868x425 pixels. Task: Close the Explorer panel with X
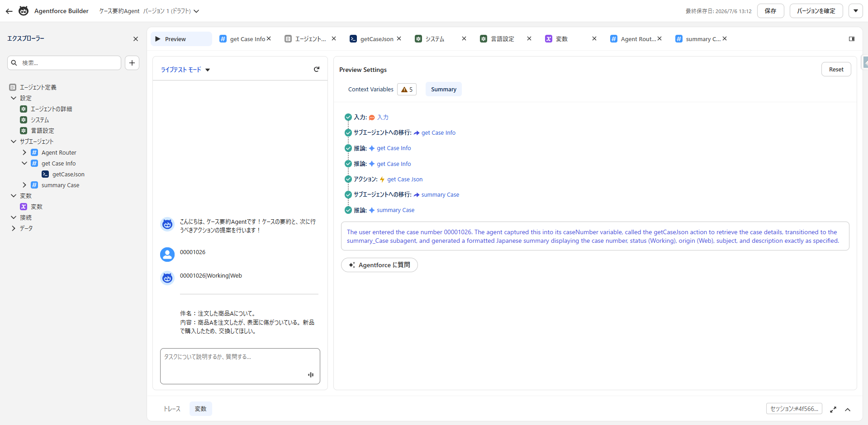coord(136,39)
